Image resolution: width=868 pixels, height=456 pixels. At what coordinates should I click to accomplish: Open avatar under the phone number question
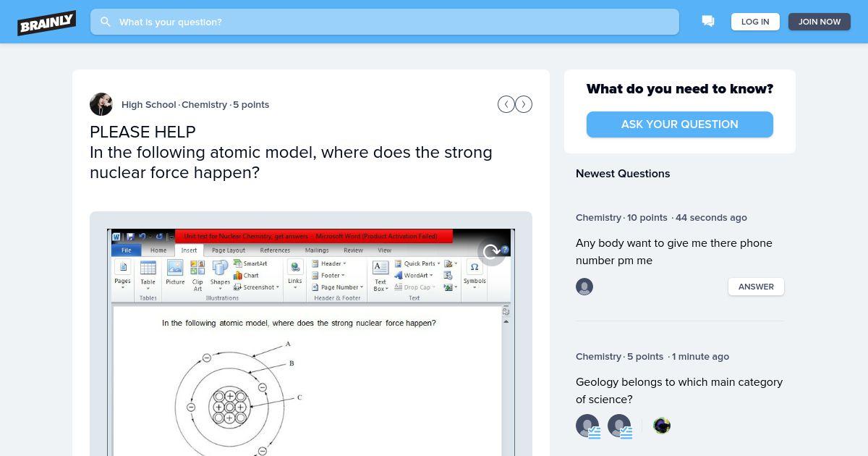[584, 287]
